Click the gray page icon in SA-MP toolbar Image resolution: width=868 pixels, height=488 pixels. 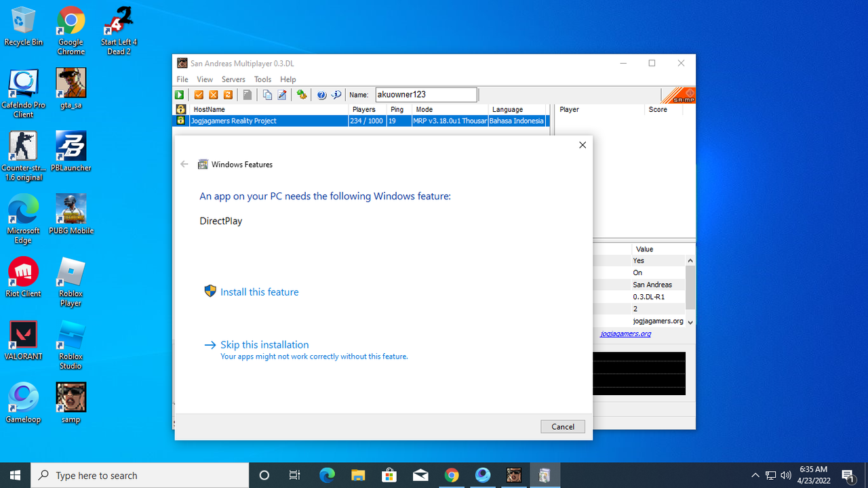[x=248, y=96]
